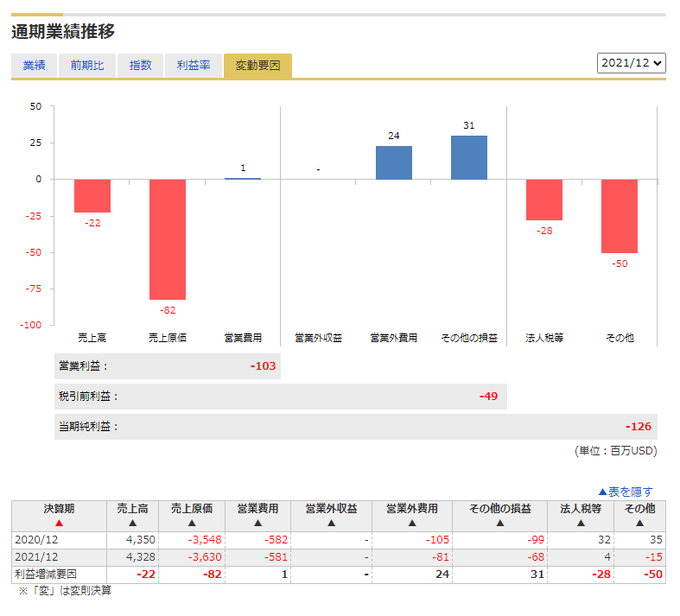Sort table by 営業費用 triangle icon

[x=257, y=523]
